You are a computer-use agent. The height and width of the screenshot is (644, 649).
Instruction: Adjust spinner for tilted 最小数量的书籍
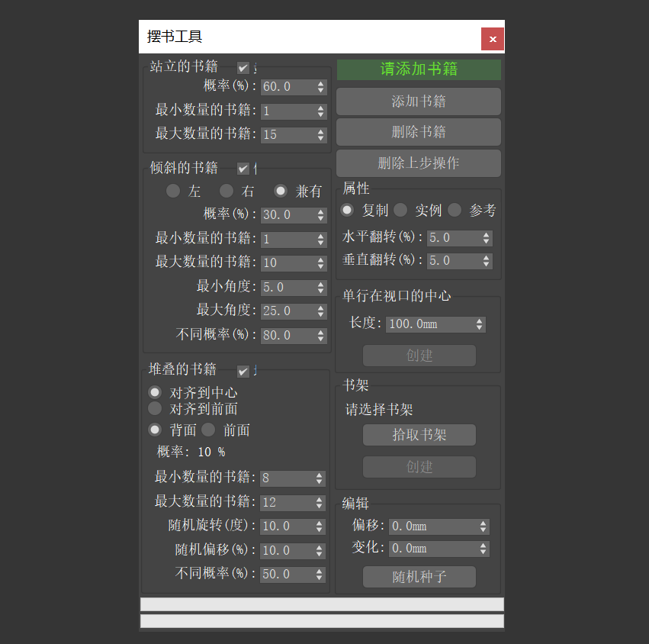[x=321, y=240]
